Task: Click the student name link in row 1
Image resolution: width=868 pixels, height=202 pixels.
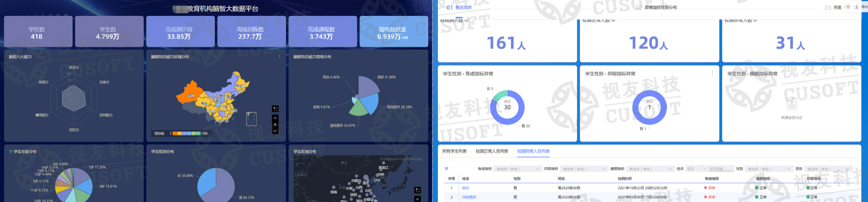Action: [465, 188]
